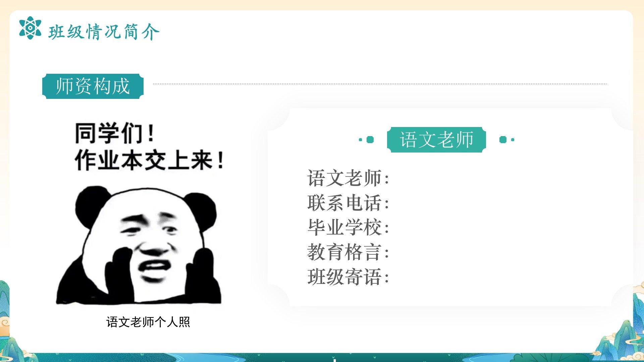Click the teal dot decoration left of badge
Image resolution: width=644 pixels, height=362 pixels.
(x=367, y=139)
